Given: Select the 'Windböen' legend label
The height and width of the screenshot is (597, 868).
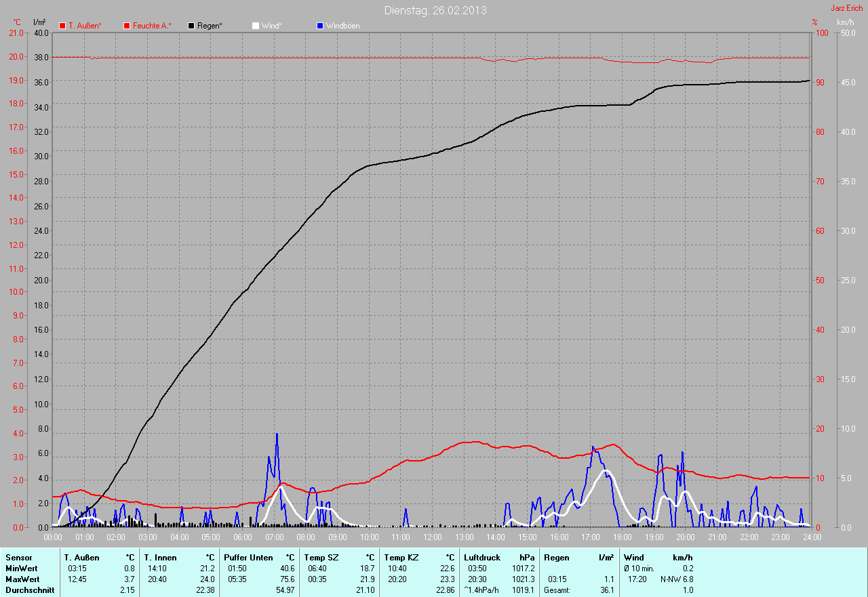Looking at the screenshot, I should pyautogui.click(x=343, y=26).
